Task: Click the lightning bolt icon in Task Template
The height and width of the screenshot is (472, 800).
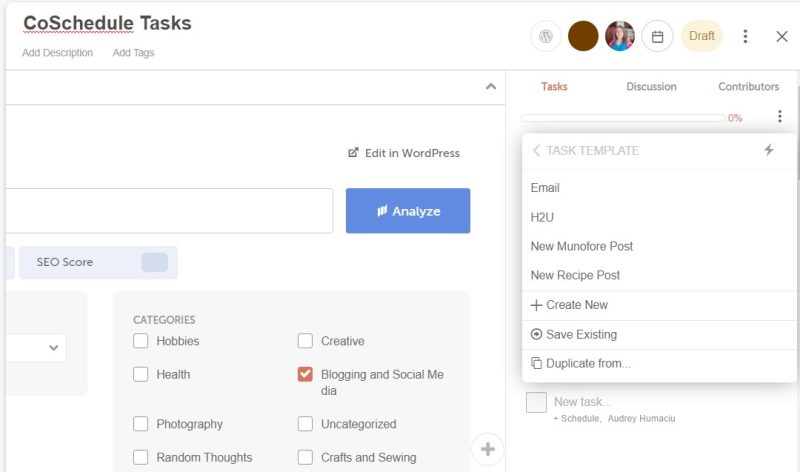Action: coord(768,150)
